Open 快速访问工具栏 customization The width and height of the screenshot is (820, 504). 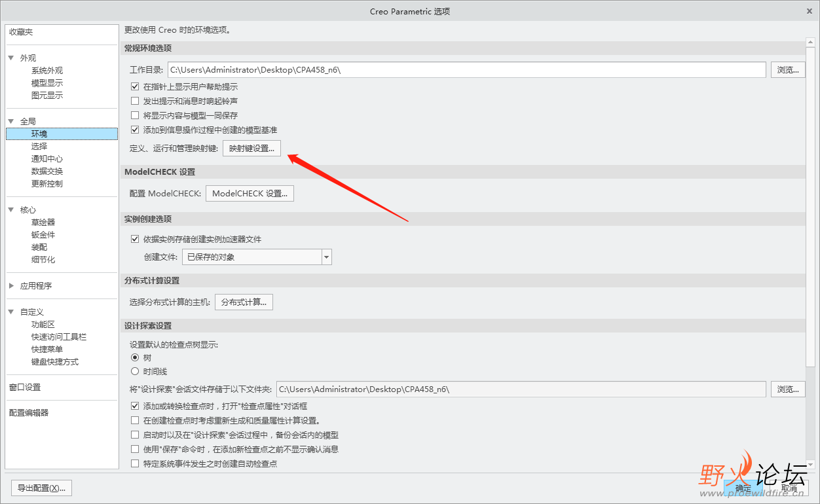click(x=59, y=336)
